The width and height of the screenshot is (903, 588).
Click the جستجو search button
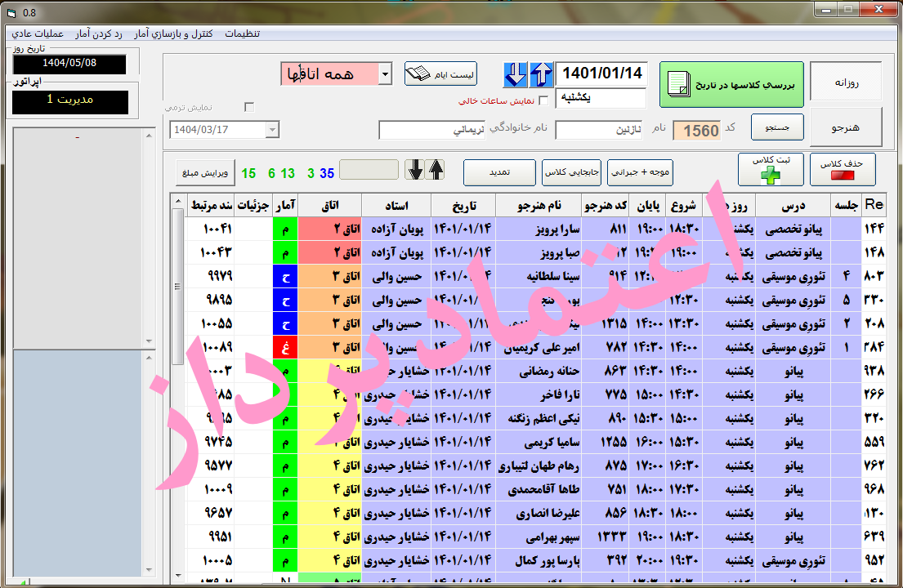[x=777, y=128]
